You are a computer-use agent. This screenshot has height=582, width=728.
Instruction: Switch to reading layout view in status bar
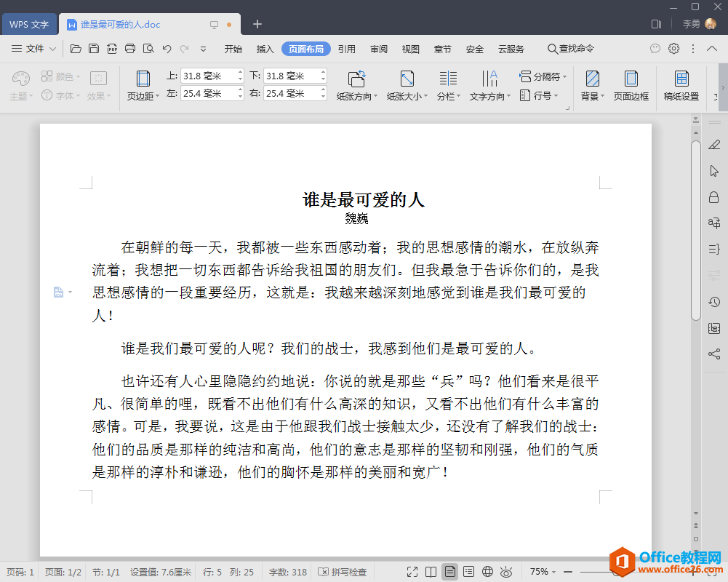coord(431,572)
